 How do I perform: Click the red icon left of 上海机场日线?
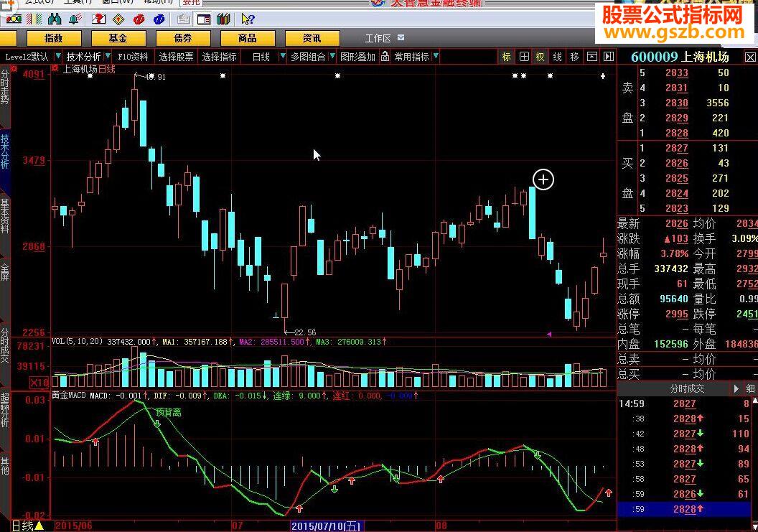[x=55, y=69]
